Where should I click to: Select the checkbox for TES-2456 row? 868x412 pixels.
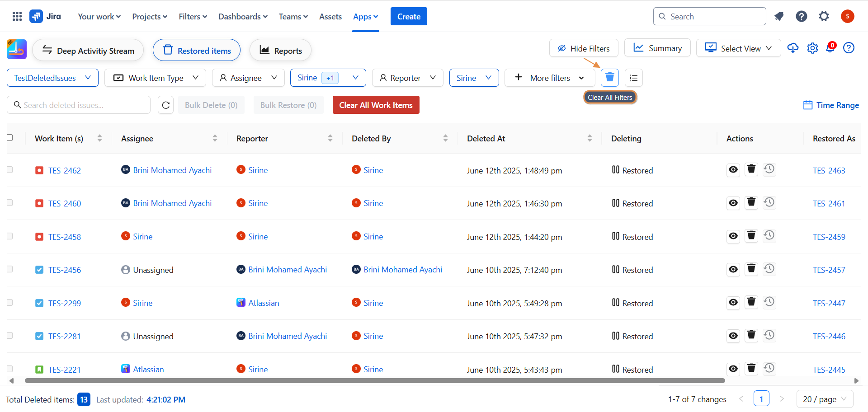(x=9, y=269)
